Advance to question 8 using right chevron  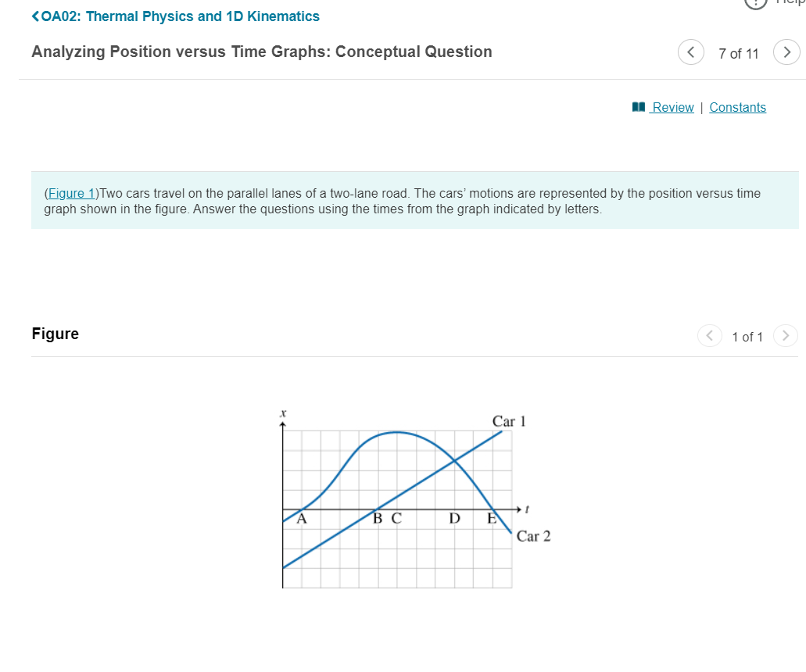[x=786, y=52]
